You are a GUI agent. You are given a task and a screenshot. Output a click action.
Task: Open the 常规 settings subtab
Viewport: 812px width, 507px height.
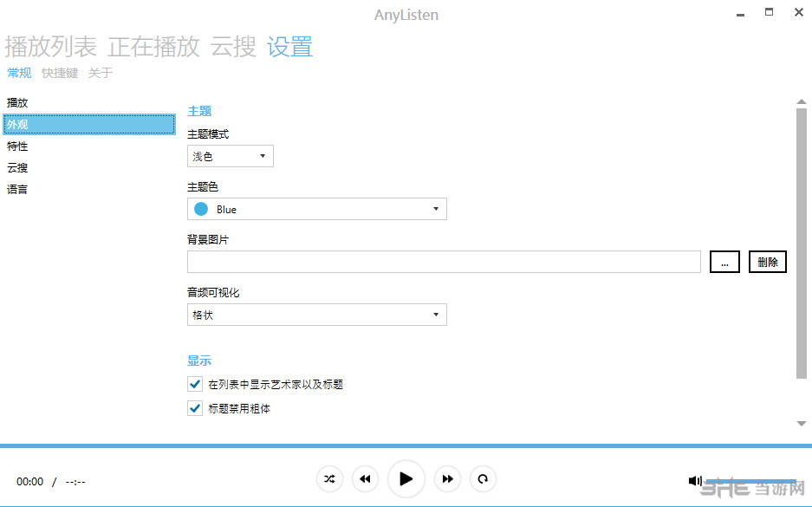(x=19, y=73)
